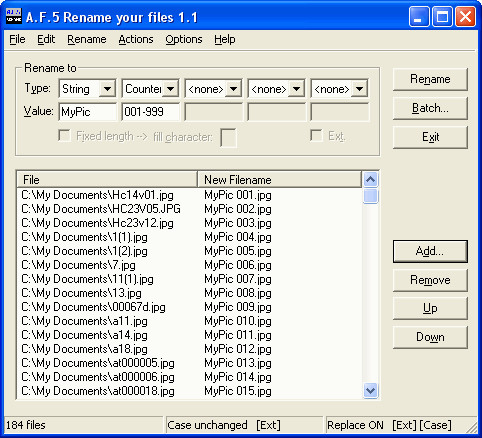Image resolution: width=482 pixels, height=438 pixels.
Task: Click new filename MyPic 010.jpg
Action: tap(238, 321)
